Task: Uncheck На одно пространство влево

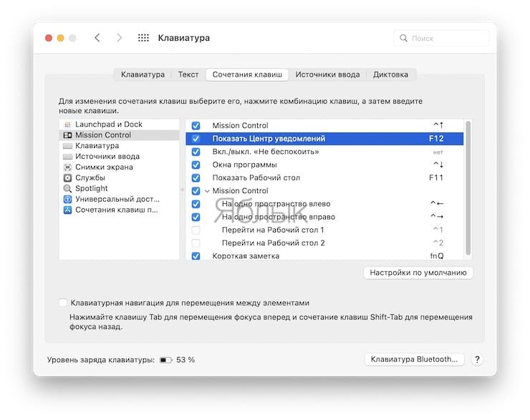Action: point(196,204)
